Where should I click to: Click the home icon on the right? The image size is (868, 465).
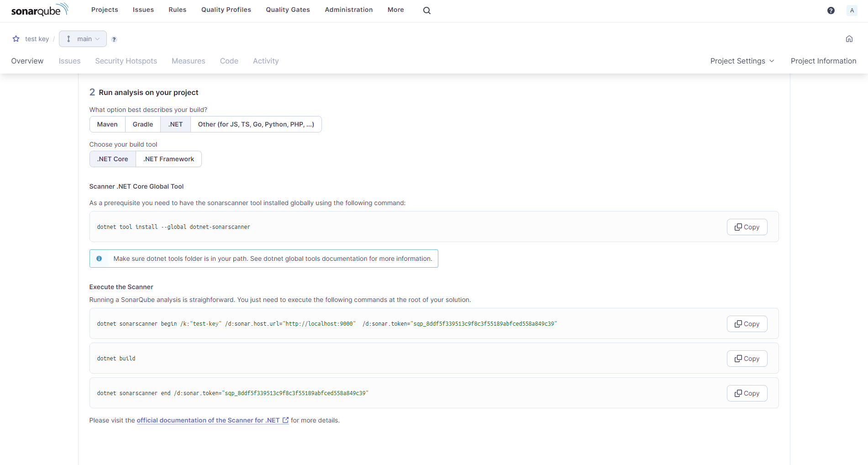849,39
